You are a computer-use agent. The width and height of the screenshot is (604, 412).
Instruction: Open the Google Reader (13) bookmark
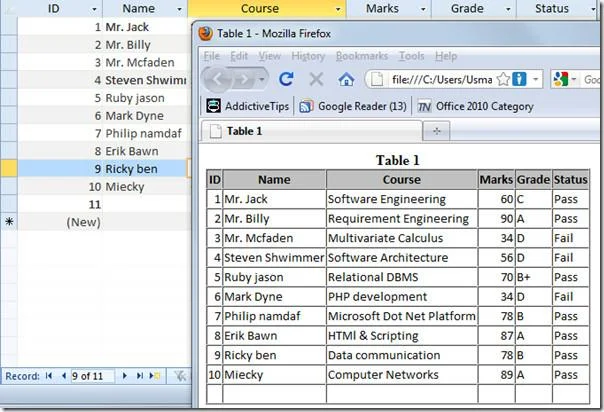pos(353,106)
